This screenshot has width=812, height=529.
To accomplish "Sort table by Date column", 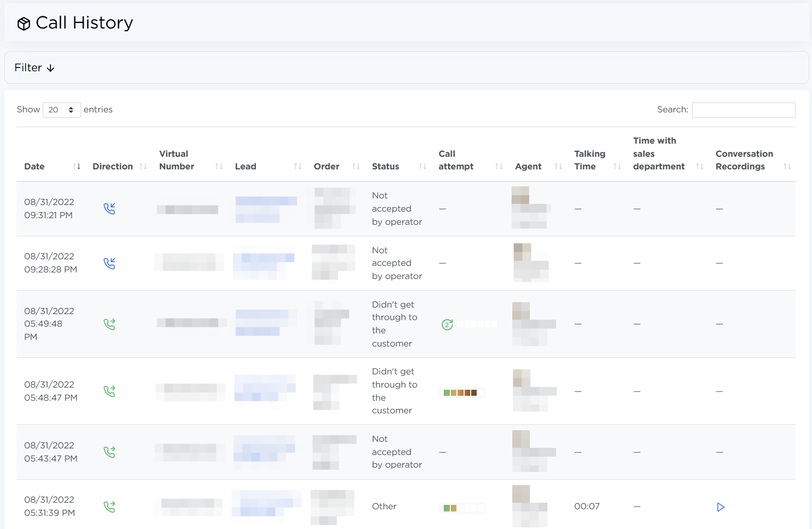I will pos(35,167).
